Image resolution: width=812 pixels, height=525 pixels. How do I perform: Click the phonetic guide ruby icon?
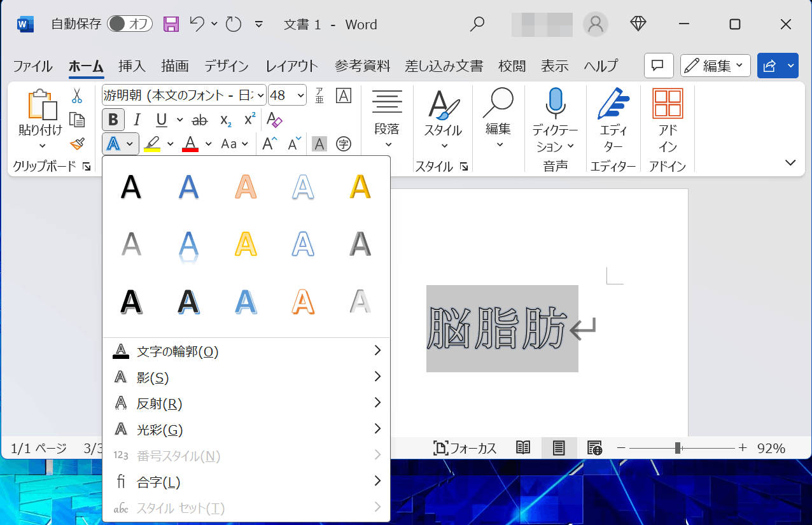pos(319,96)
